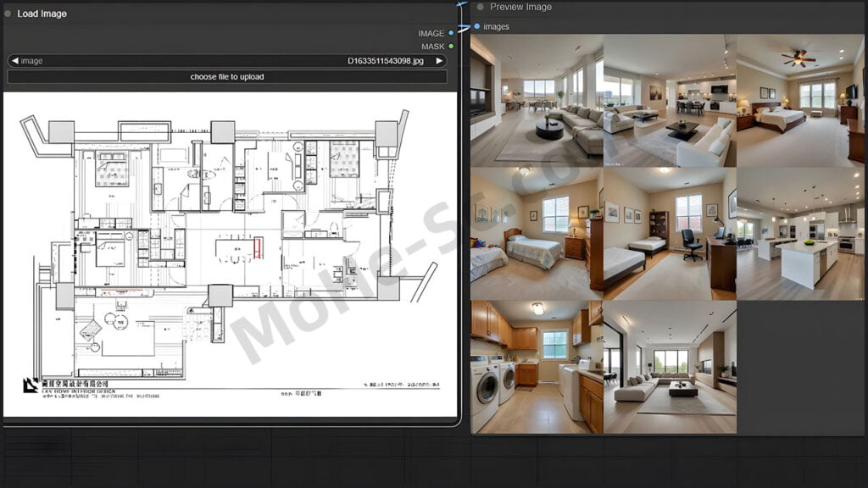Click the blue IMAGE output port
The height and width of the screenshot is (488, 868).
(x=451, y=33)
